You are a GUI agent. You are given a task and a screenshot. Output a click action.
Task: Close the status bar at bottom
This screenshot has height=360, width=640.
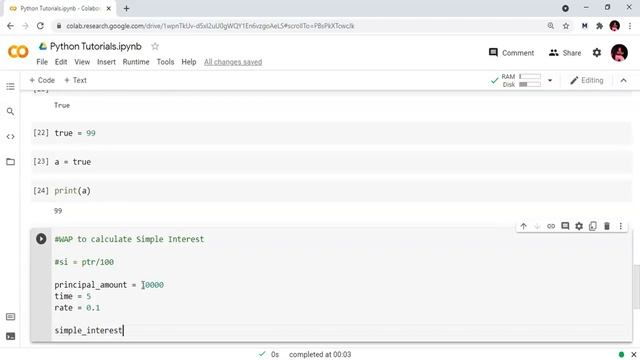633,354
